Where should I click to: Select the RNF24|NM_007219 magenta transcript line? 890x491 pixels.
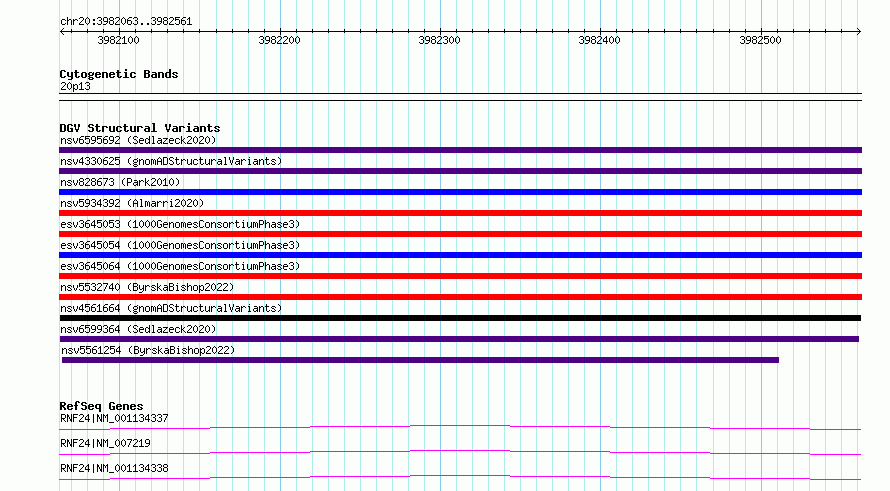click(x=460, y=452)
